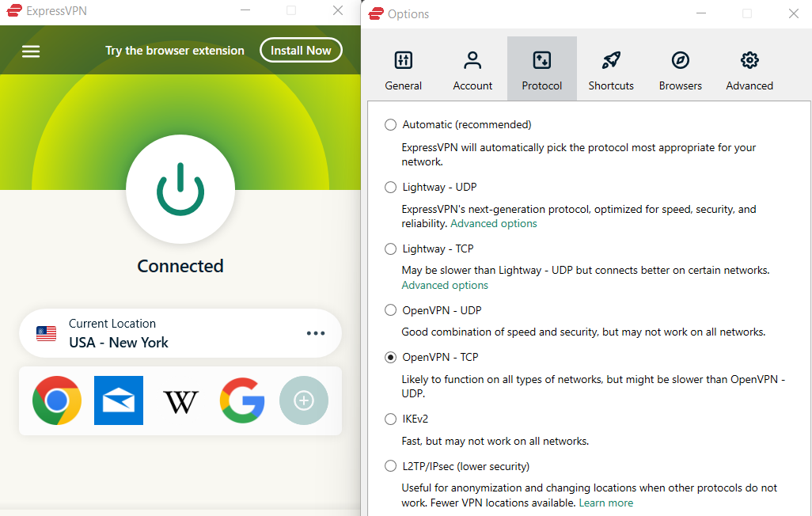This screenshot has width=812, height=516.
Task: Click 'Try the browser extension' text
Action: click(x=175, y=50)
